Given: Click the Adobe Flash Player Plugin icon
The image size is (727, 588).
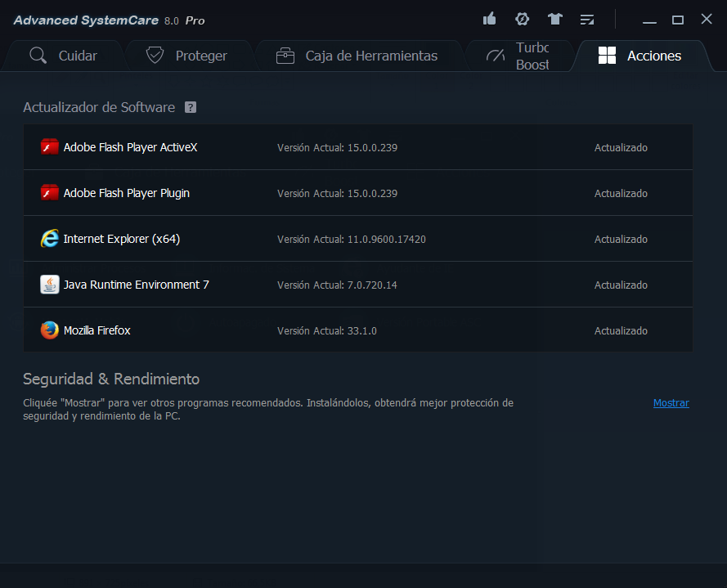Looking at the screenshot, I should (x=50, y=193).
